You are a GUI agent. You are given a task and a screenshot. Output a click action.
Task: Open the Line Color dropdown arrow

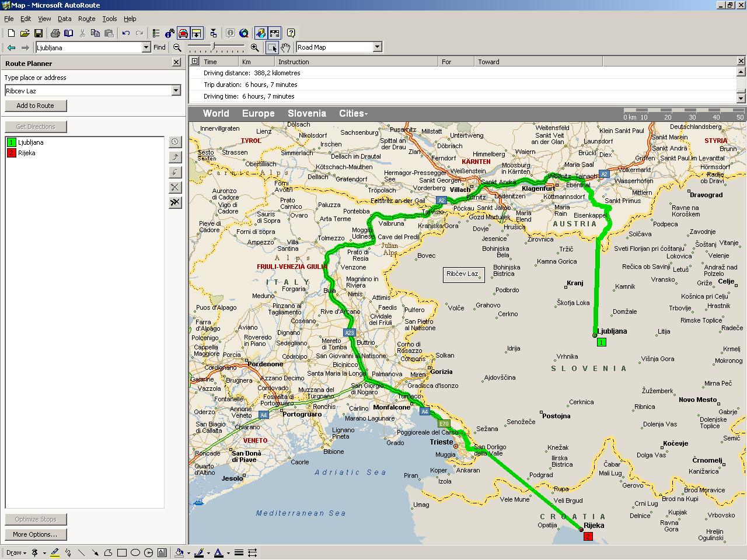[208, 552]
